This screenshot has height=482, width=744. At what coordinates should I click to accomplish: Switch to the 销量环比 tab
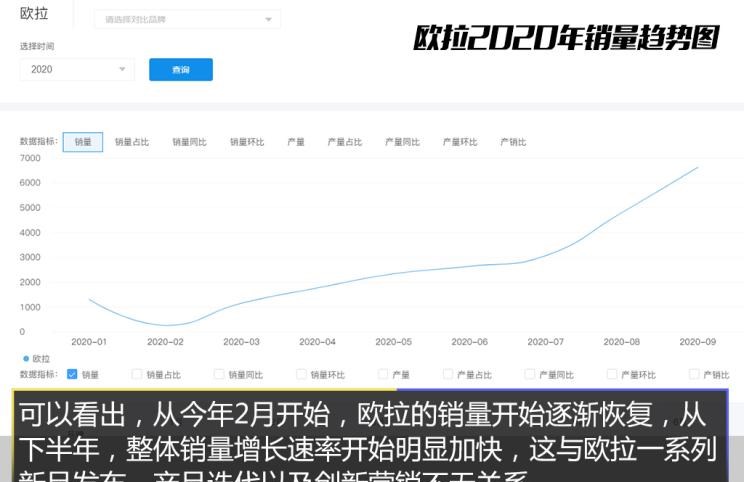(247, 142)
